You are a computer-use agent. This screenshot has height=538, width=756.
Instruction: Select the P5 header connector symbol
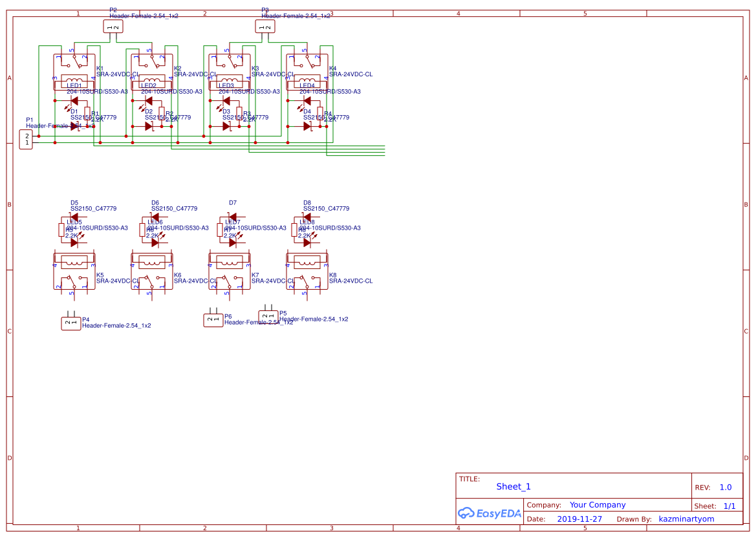(x=268, y=316)
